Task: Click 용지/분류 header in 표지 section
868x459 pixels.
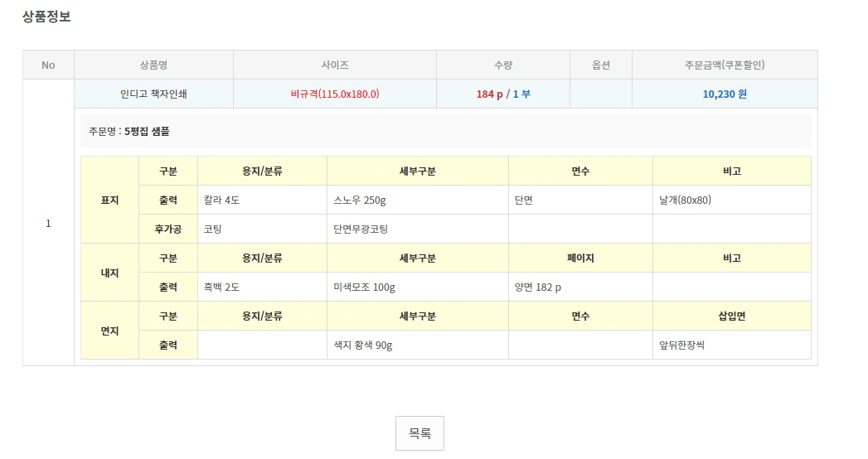Action: (x=263, y=171)
